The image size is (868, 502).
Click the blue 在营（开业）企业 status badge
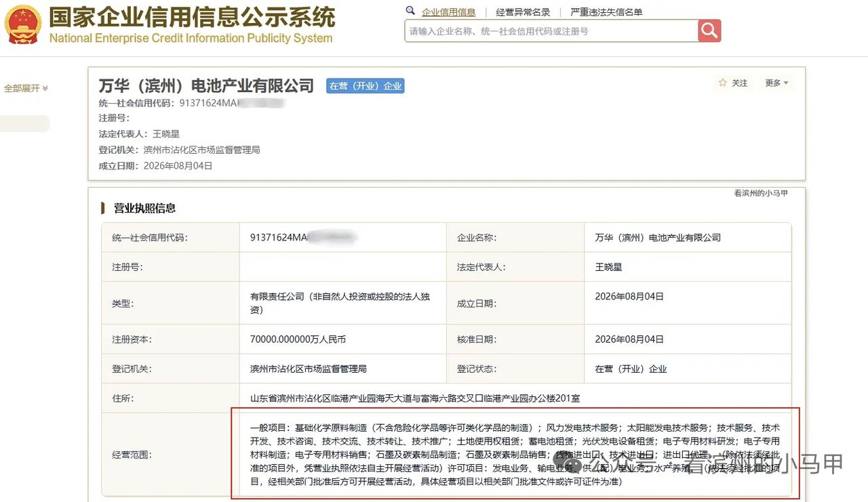(x=365, y=86)
